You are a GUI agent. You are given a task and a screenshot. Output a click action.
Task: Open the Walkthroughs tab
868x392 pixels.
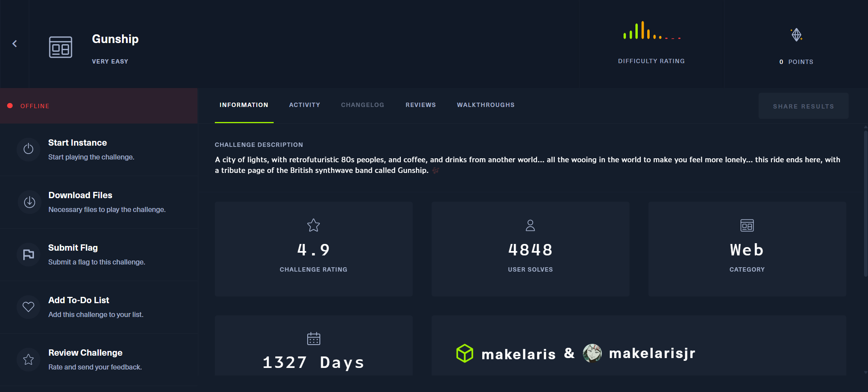point(486,105)
